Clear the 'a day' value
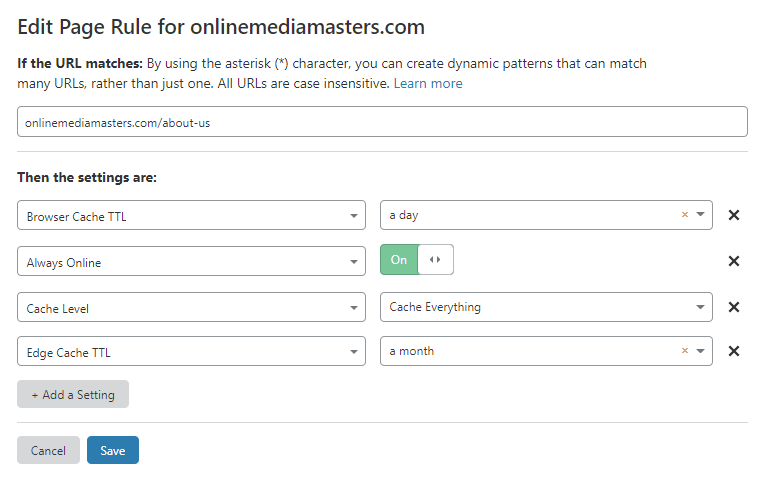The image size is (765, 483). tap(684, 215)
